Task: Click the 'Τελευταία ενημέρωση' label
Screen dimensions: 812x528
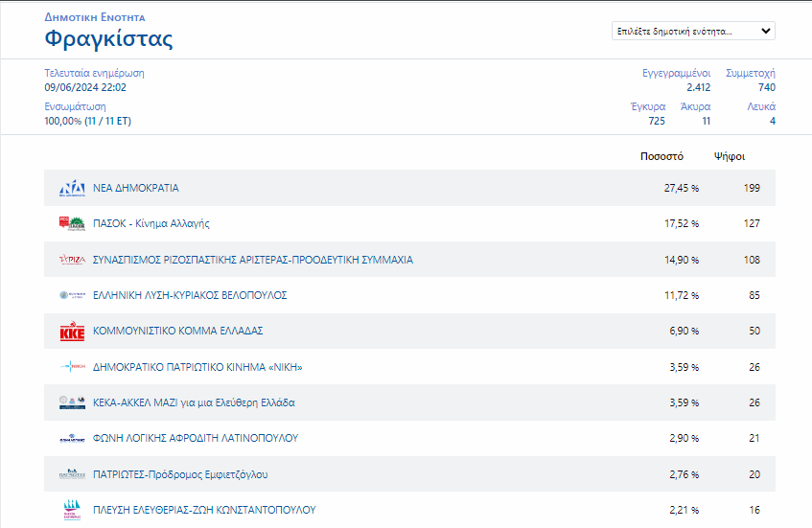Action: 94,73
